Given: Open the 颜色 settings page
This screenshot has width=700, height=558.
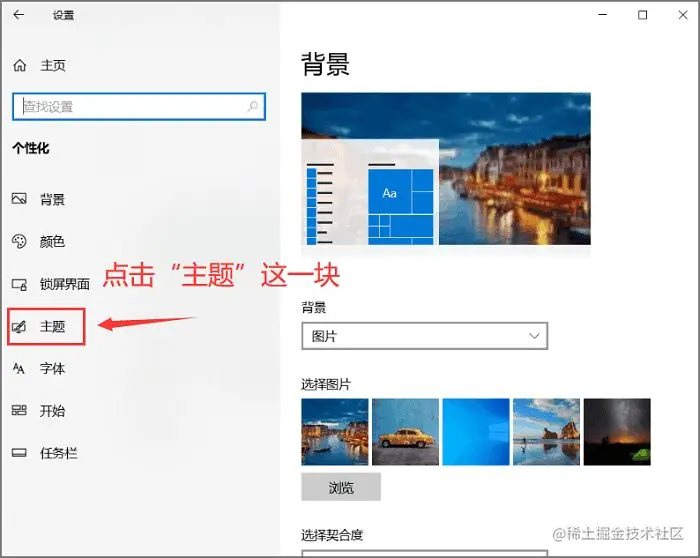Looking at the screenshot, I should click(x=52, y=242).
